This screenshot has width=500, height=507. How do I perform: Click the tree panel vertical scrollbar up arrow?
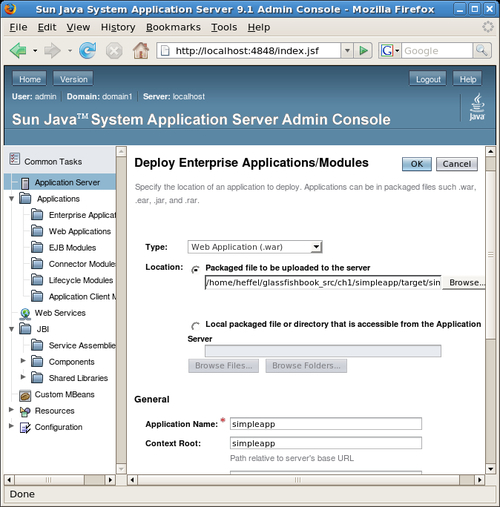pos(121,151)
